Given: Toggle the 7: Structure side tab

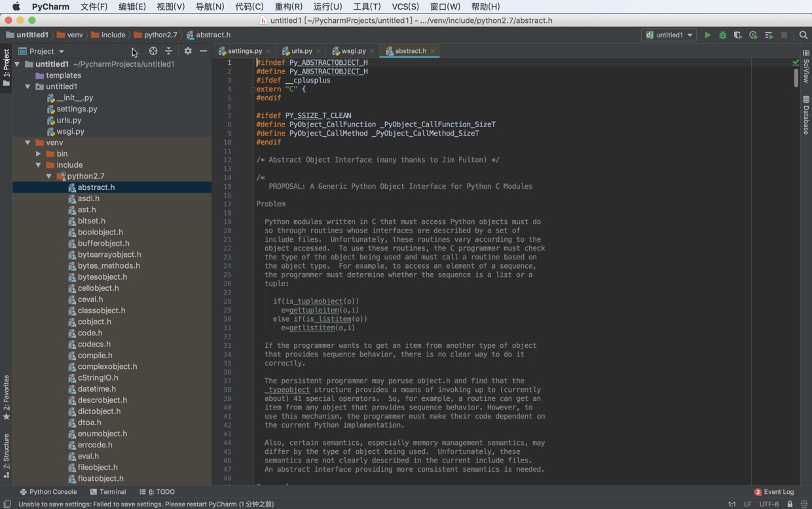Looking at the screenshot, I should pyautogui.click(x=6, y=456).
